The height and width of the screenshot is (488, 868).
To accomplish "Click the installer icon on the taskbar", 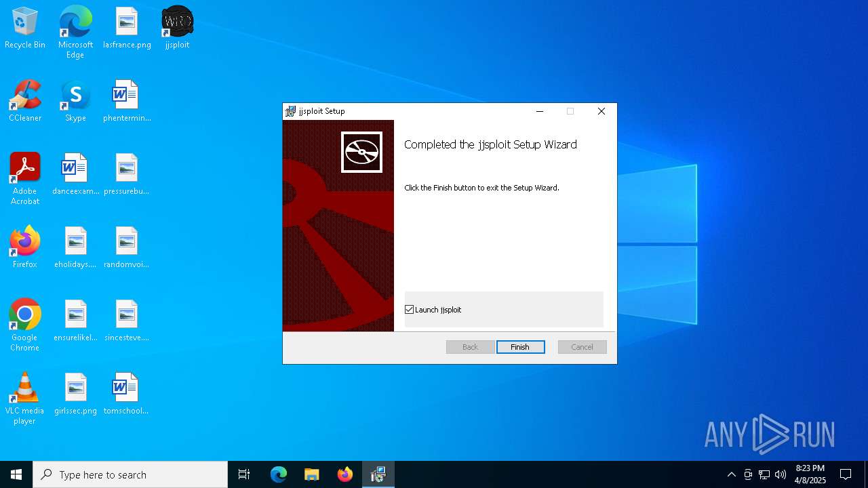I will point(378,474).
